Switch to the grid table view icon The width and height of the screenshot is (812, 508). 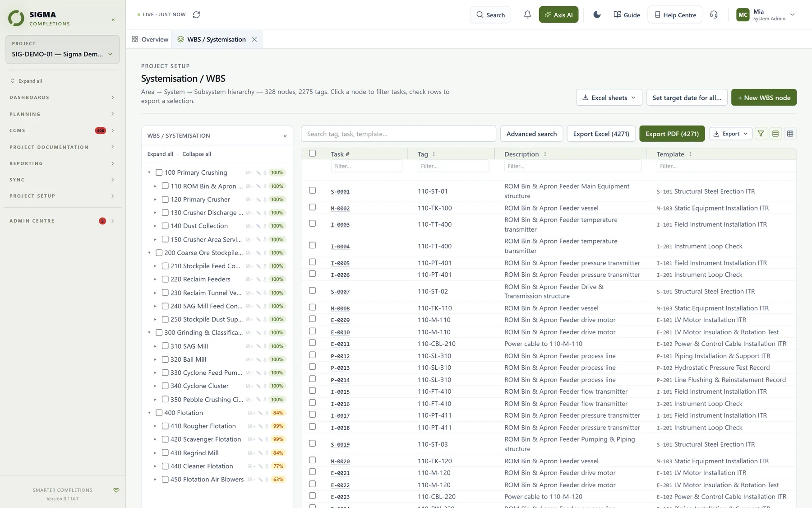click(790, 134)
